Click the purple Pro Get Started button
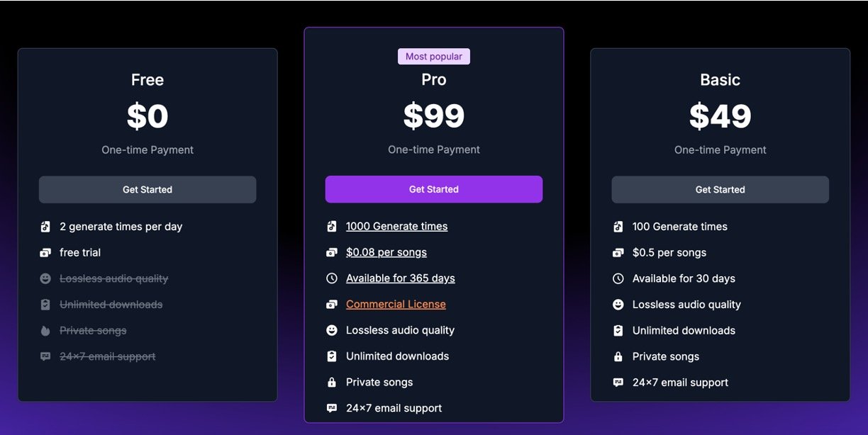868x435 pixels. click(434, 189)
